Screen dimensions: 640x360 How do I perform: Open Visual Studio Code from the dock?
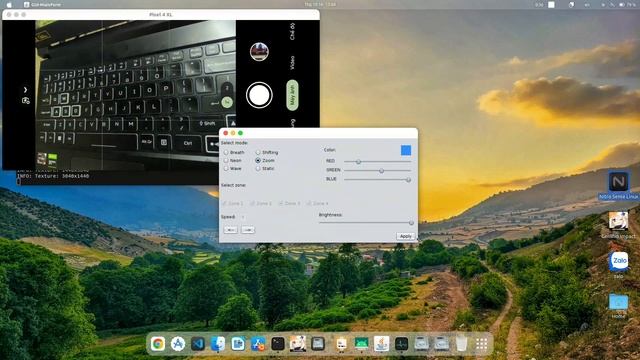coord(198,344)
